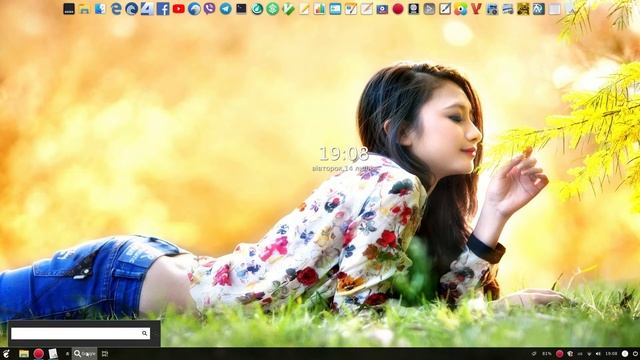640x360 pixels.
Task: Click the taskbar clock showing 19:08
Action: (611, 353)
